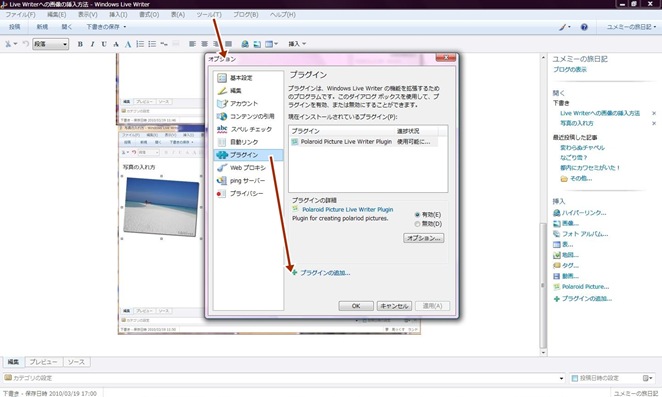Click the beach photo in the editor
662x397 pixels.
click(x=161, y=207)
